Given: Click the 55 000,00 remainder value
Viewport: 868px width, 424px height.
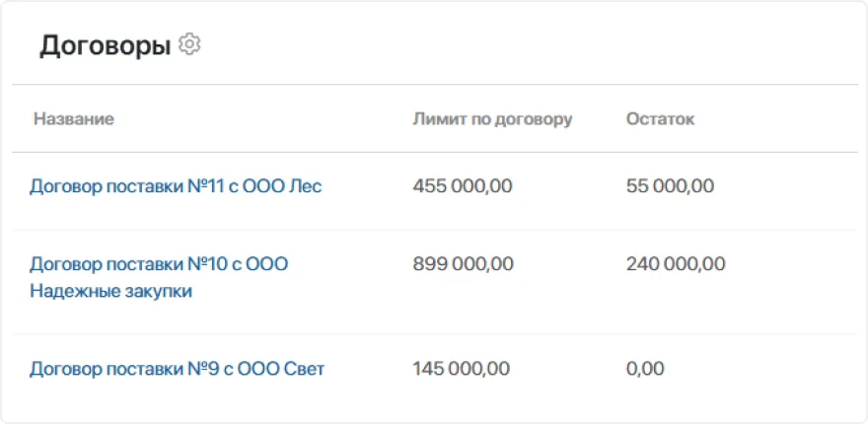Looking at the screenshot, I should (x=670, y=185).
